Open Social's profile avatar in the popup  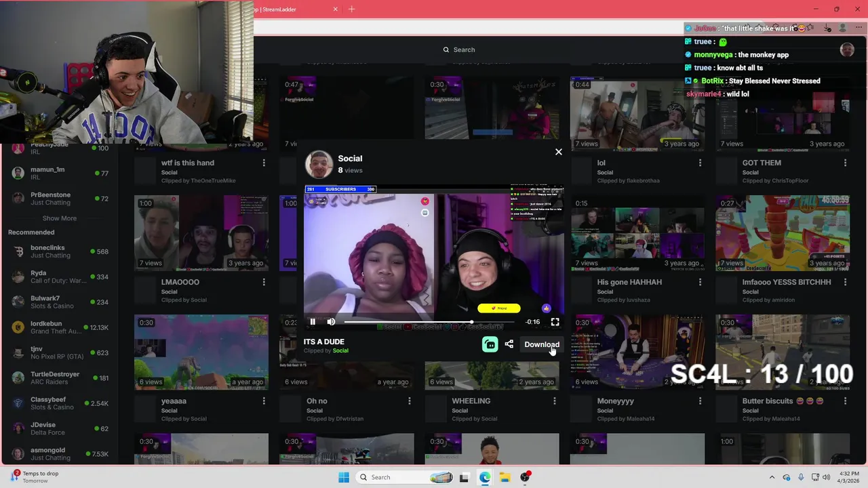(319, 165)
